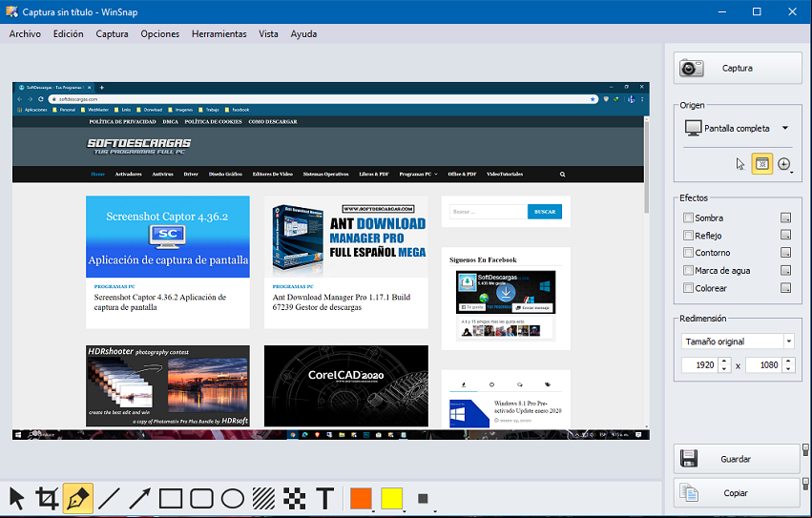Click the WinSnap title bar app icon
Viewport: 812px width, 518px height.
coord(11,11)
